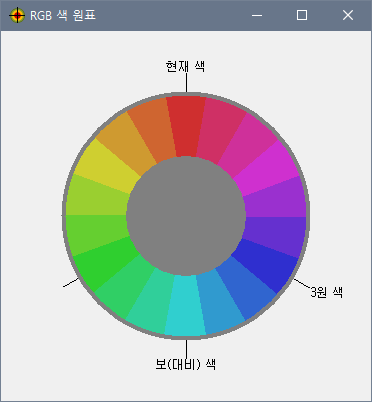
Task: Click the RGB 색 원표 window title
Action: point(63,15)
